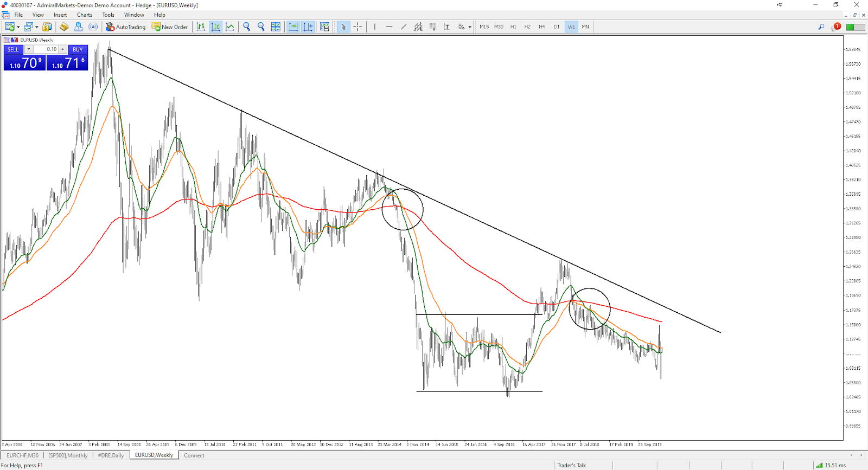This screenshot has height=470, width=868.
Task: Set timeframe to M15
Action: click(x=484, y=27)
